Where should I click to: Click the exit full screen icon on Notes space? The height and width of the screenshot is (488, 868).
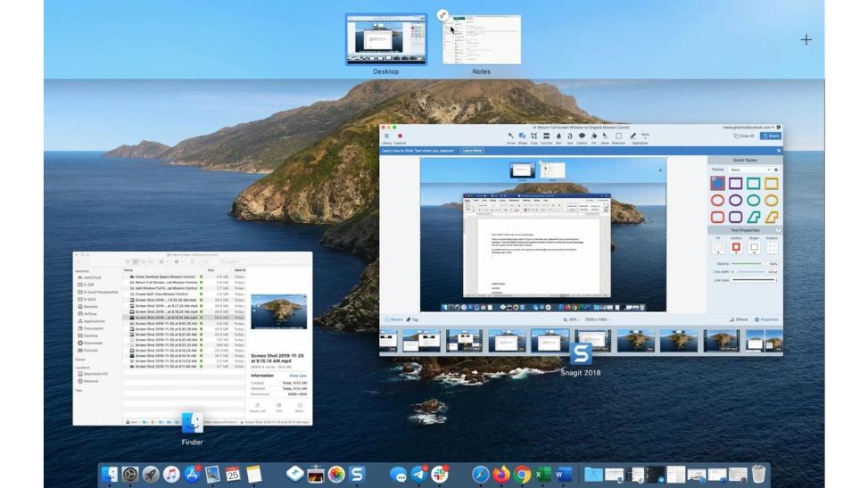tap(442, 15)
